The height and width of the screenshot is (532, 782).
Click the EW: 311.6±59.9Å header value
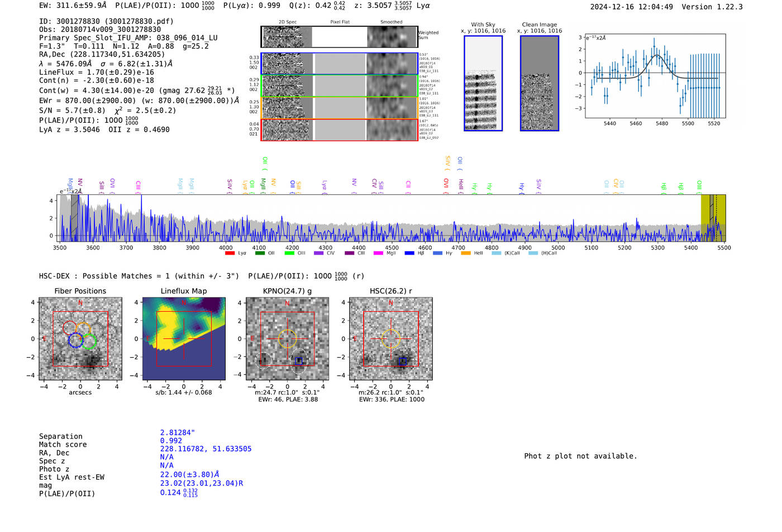[x=73, y=6]
